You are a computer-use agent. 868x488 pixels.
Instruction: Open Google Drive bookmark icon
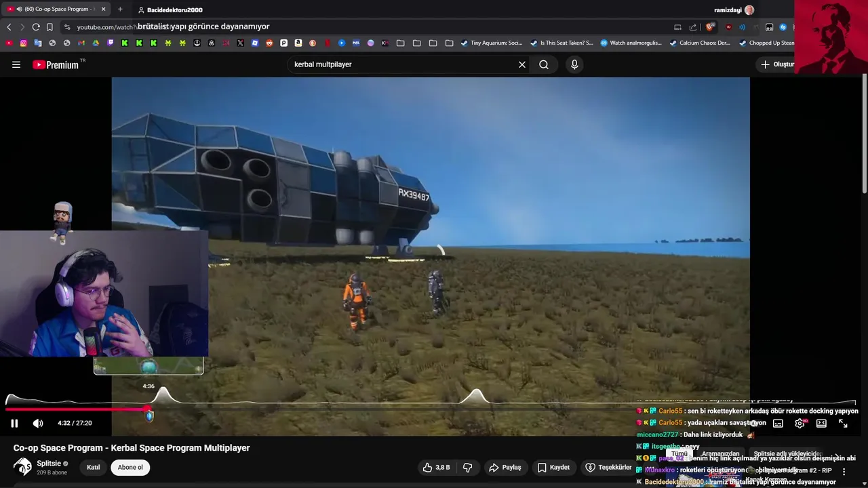[96, 43]
